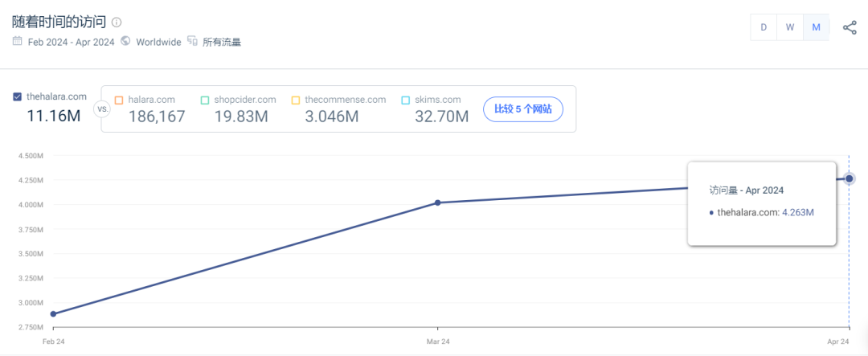Switch to daily view D

pyautogui.click(x=764, y=27)
